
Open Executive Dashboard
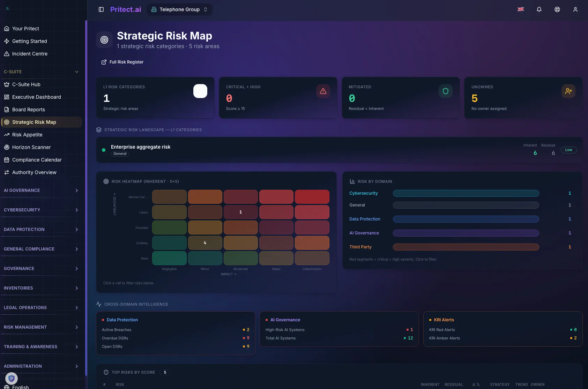pos(41,97)
